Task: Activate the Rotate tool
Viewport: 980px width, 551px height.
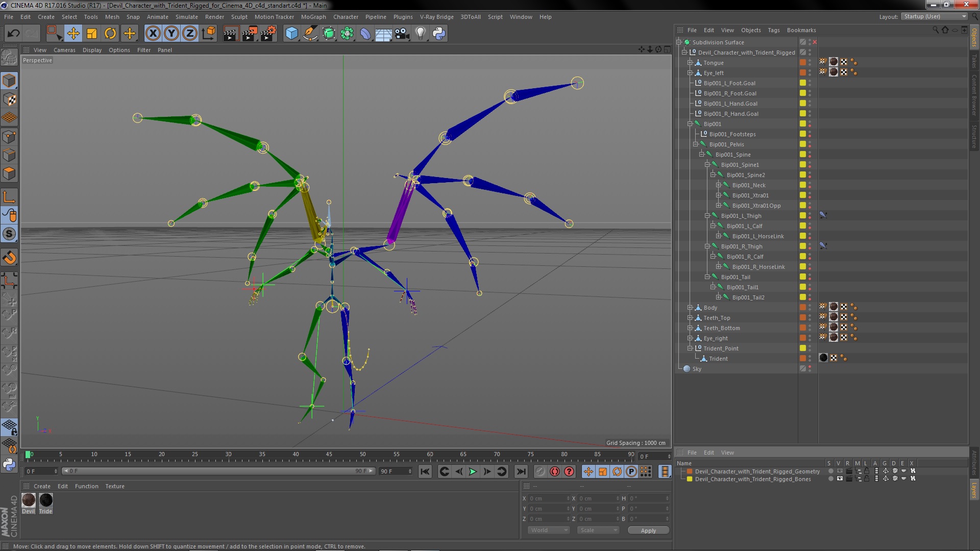Action: click(110, 34)
